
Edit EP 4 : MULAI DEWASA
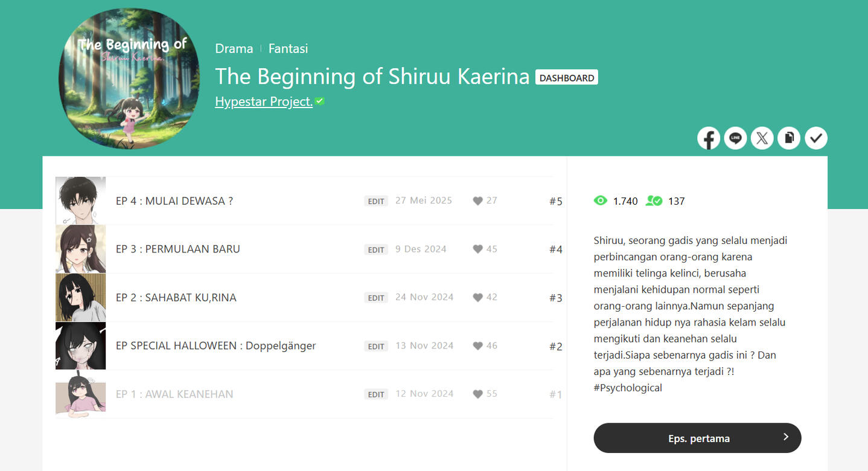(376, 201)
